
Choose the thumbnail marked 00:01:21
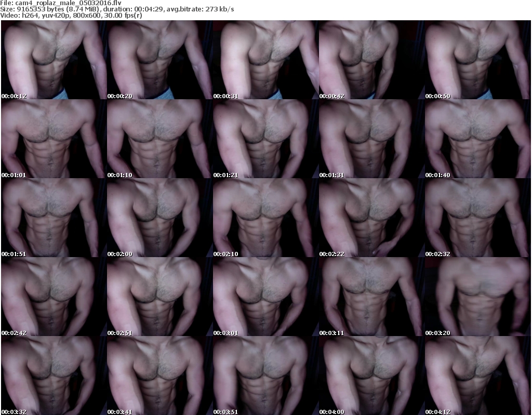(265, 139)
